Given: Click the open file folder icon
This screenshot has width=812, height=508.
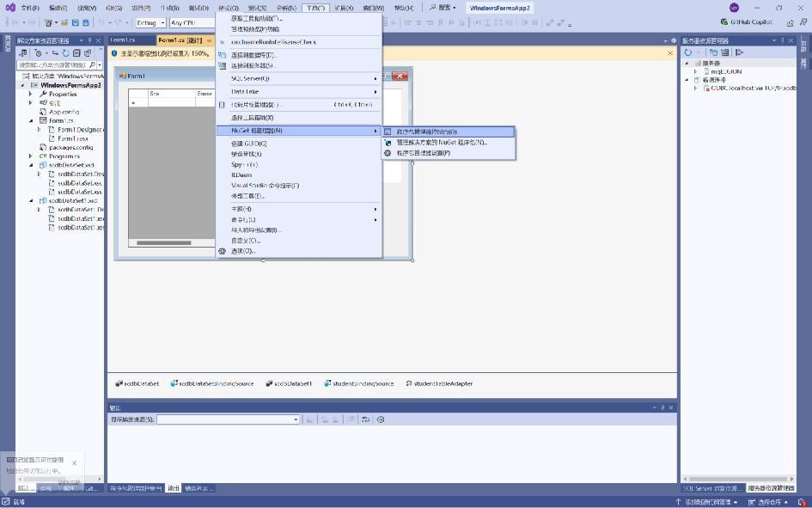Looking at the screenshot, I should tap(64, 23).
